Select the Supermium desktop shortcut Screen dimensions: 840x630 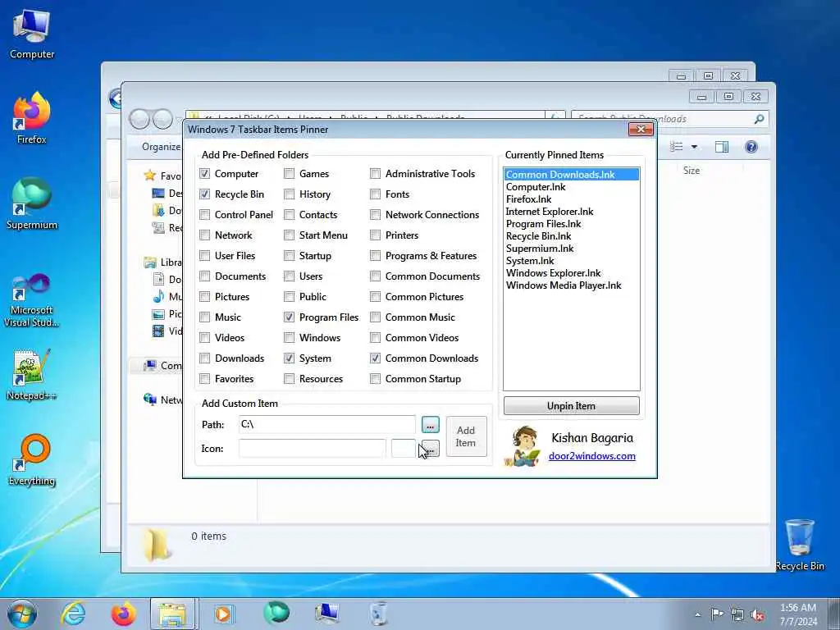[x=32, y=203]
